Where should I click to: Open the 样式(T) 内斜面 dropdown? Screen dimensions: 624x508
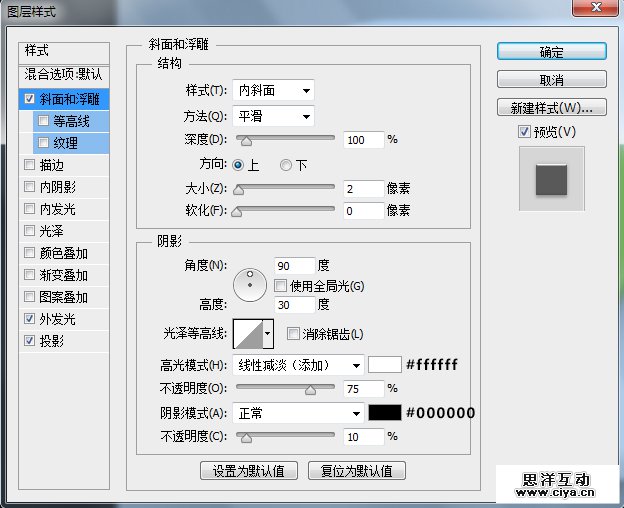pyautogui.click(x=273, y=90)
